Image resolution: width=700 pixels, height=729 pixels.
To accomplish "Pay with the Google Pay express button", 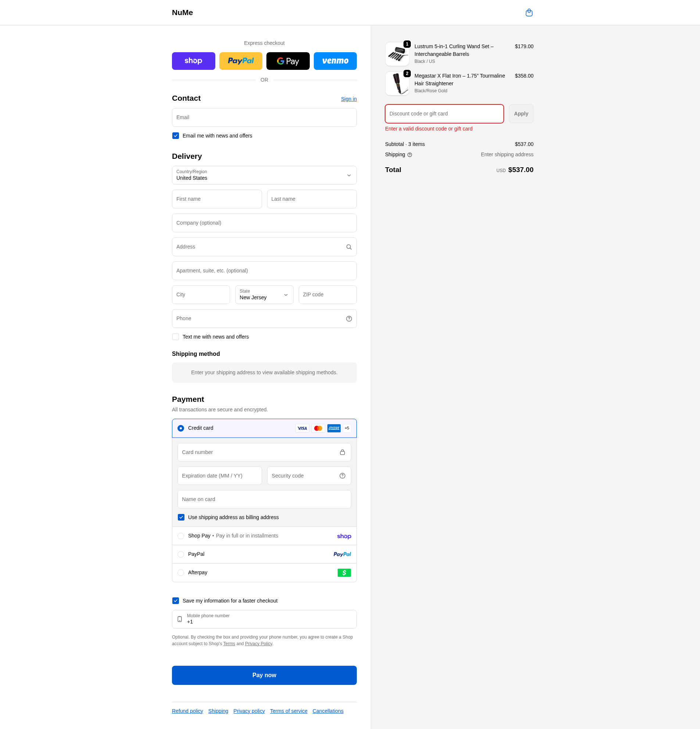I will pyautogui.click(x=288, y=61).
